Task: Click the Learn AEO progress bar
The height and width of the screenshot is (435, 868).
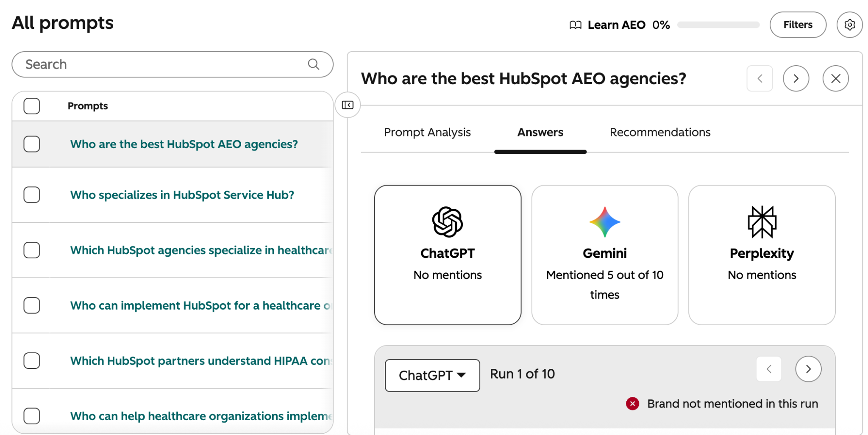Action: (718, 25)
